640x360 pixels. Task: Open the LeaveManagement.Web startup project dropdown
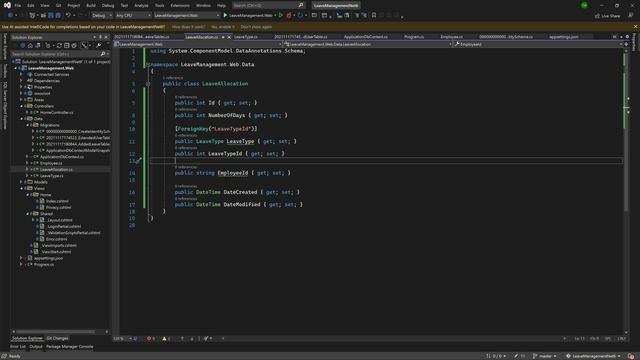pyautogui.click(x=187, y=16)
